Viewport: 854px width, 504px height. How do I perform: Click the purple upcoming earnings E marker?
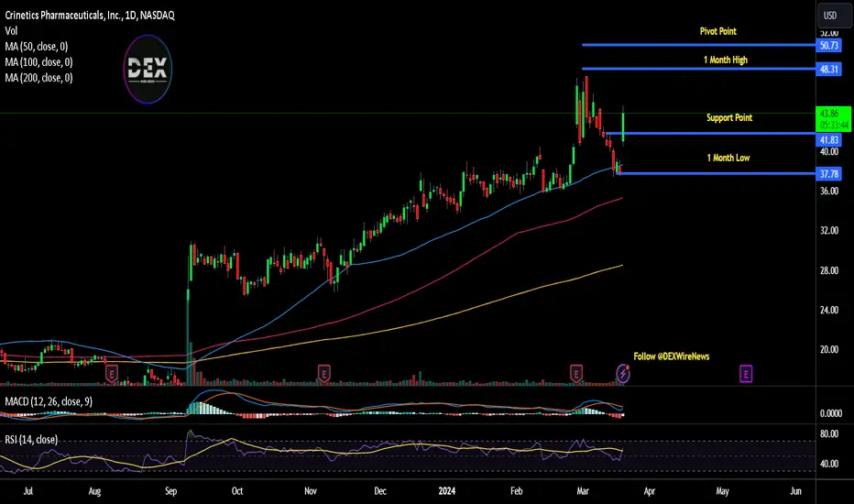pyautogui.click(x=746, y=374)
